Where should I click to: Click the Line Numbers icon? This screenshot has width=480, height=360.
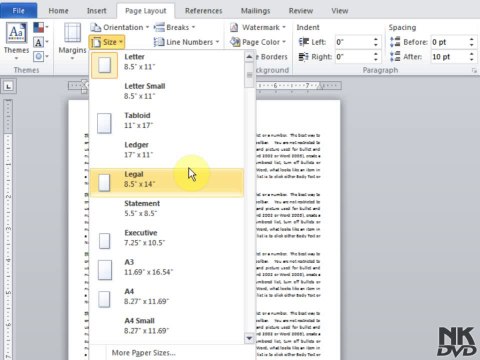[x=159, y=42]
